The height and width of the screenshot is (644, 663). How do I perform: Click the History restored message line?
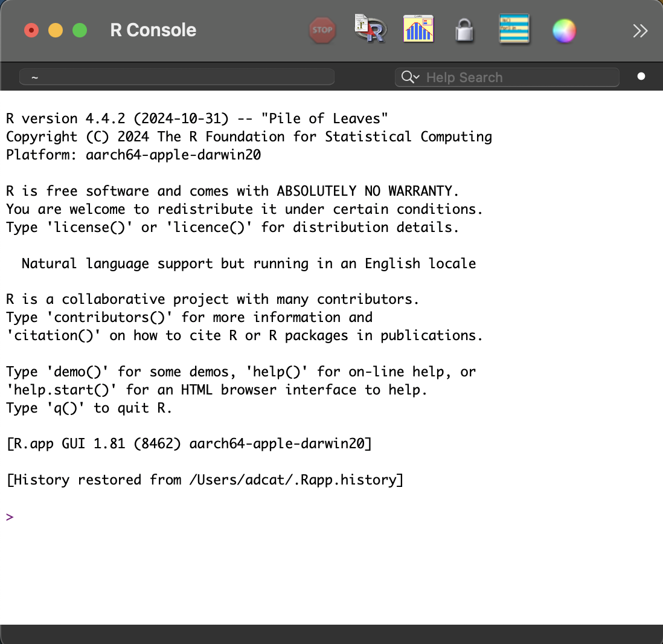(x=204, y=480)
